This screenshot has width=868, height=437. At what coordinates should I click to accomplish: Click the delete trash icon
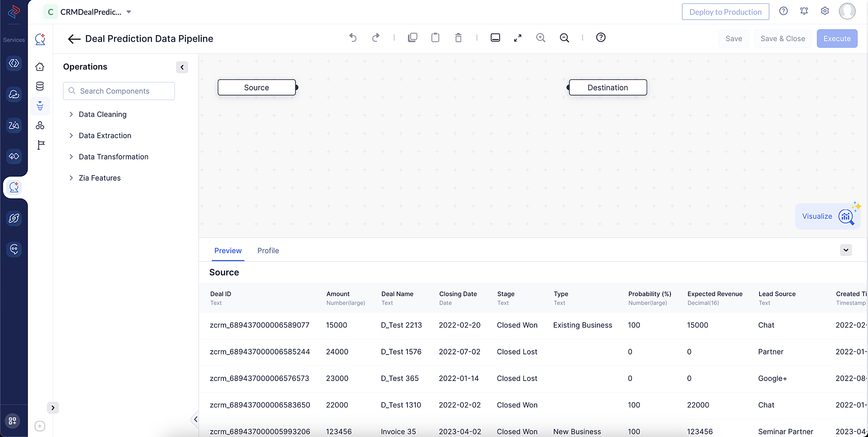pos(458,38)
